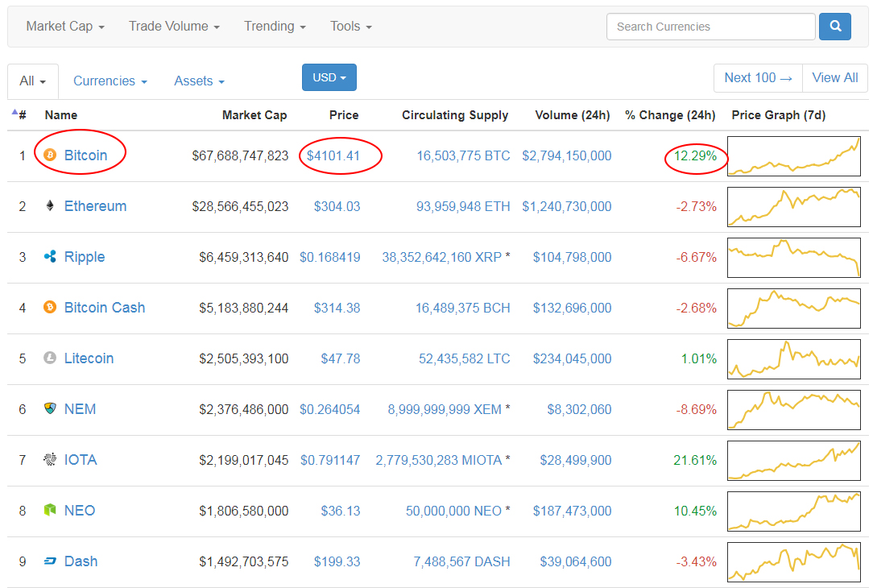Image resolution: width=873 pixels, height=588 pixels.
Task: Click the NEM shield logo icon
Action: pos(50,408)
